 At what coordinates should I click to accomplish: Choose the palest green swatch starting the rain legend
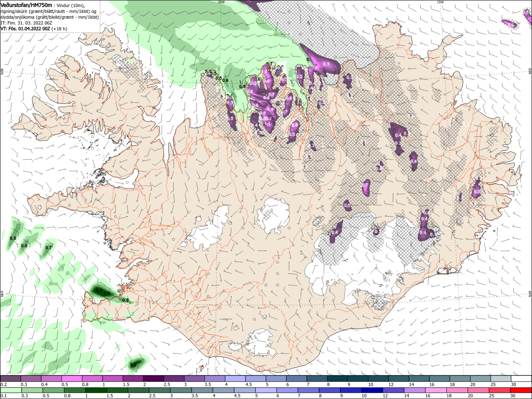point(11,390)
